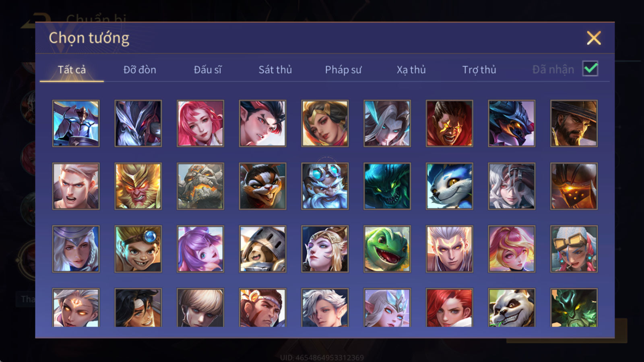644x362 pixels.
Task: Choose the blue wolf hero portrait
Action: (449, 186)
